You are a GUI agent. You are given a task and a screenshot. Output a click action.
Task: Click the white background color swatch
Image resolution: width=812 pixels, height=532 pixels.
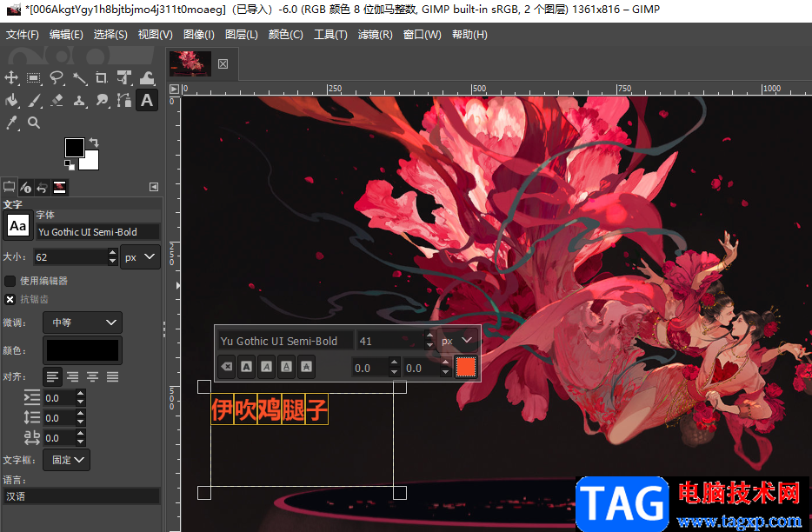coord(91,163)
